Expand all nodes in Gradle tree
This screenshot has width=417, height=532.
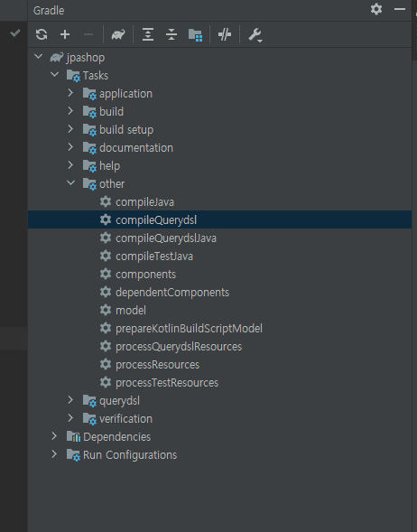[x=148, y=34]
